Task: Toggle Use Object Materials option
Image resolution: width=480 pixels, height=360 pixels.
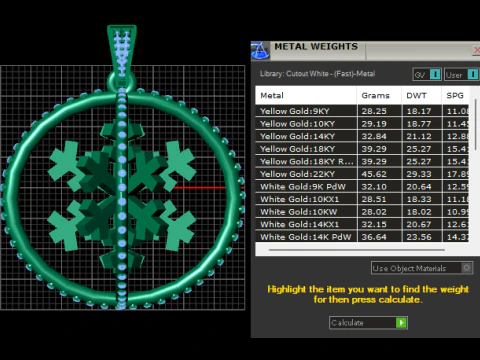Action: pos(422,268)
